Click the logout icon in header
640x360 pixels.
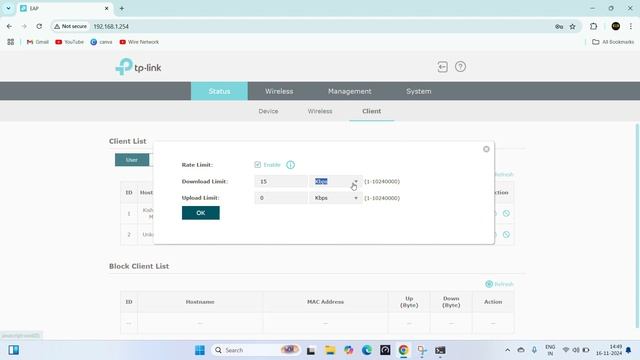click(x=442, y=67)
